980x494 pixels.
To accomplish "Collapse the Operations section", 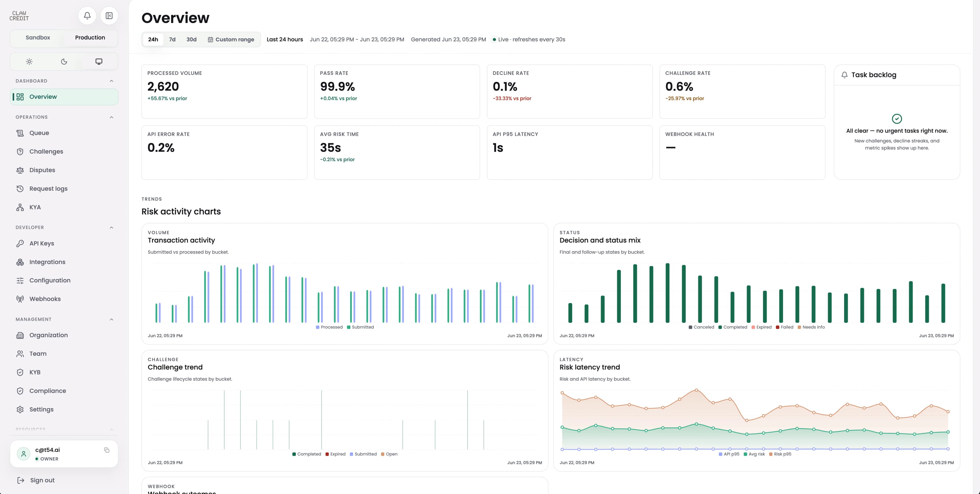I will pos(112,117).
